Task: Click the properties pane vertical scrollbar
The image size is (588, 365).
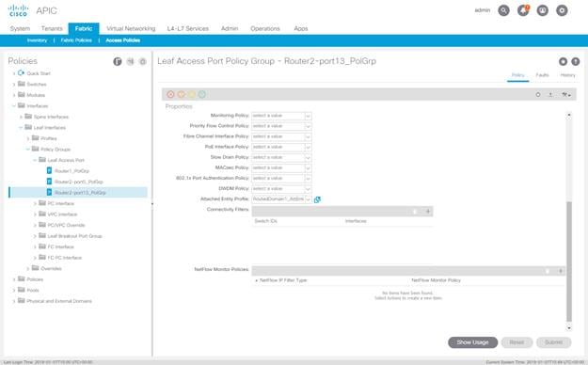Action: pyautogui.click(x=569, y=262)
